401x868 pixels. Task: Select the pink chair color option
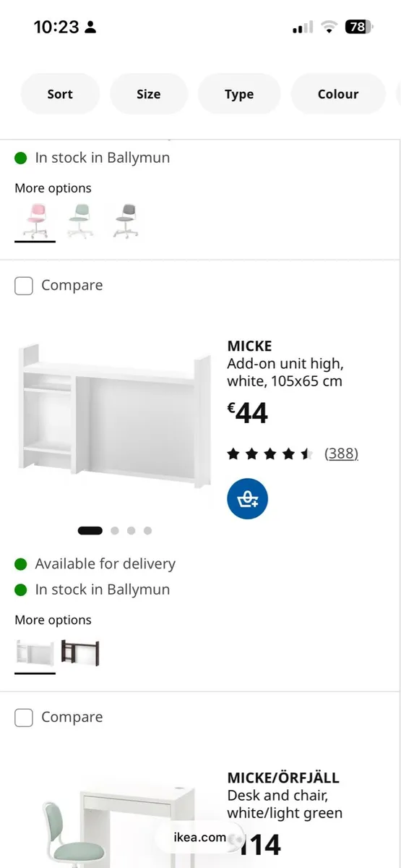35,221
